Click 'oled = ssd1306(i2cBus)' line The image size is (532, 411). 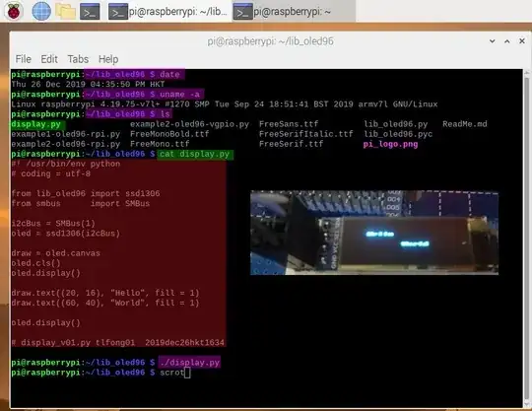pyautogui.click(x=65, y=234)
